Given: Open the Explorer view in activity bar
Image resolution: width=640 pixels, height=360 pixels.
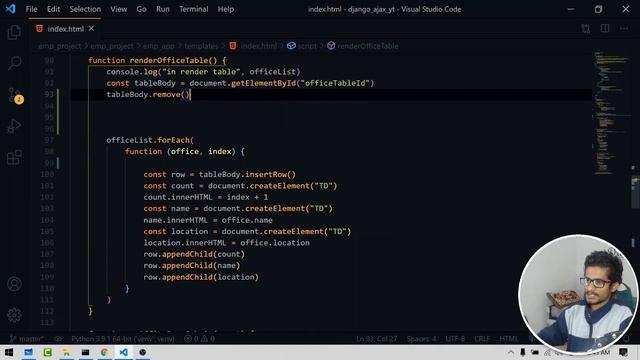Looking at the screenshot, I should click(14, 32).
